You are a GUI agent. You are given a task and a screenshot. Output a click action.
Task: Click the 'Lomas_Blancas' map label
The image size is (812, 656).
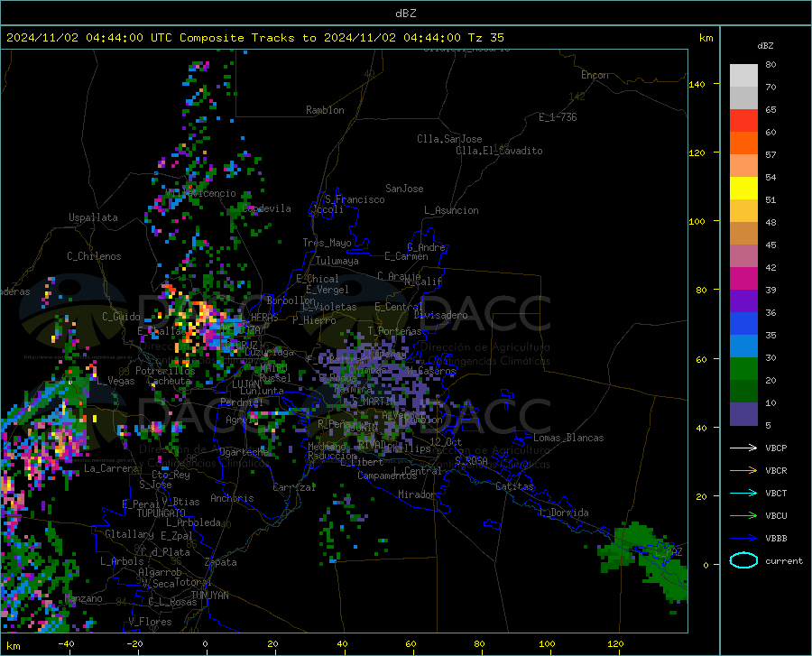(x=568, y=438)
